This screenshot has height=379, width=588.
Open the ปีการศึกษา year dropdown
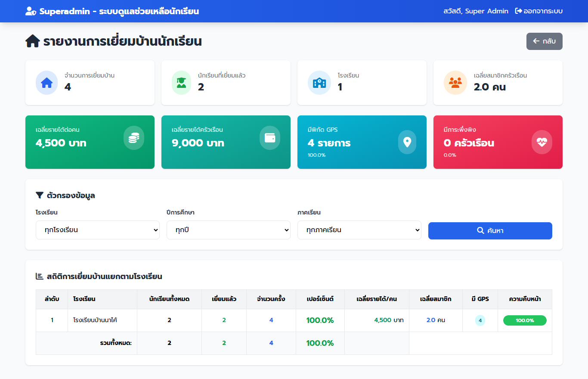(228, 230)
